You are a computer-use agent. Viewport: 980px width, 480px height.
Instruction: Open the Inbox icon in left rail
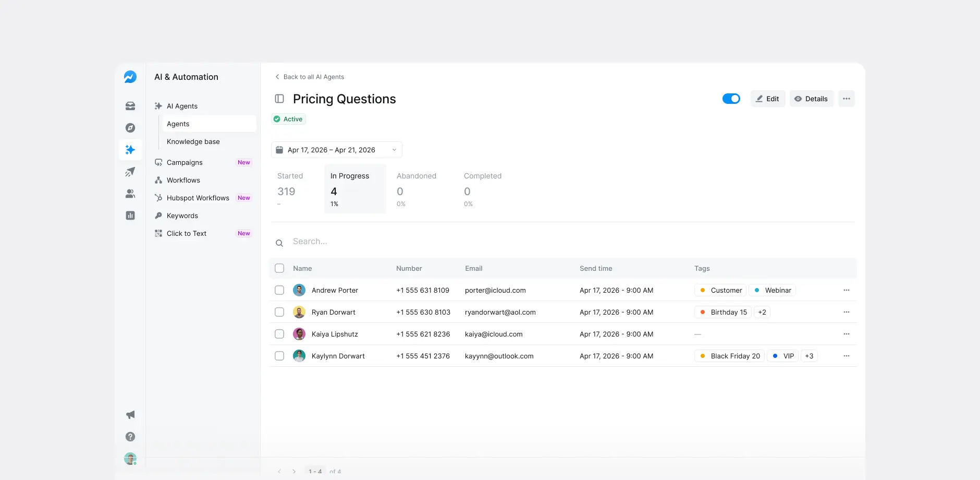[x=130, y=106]
